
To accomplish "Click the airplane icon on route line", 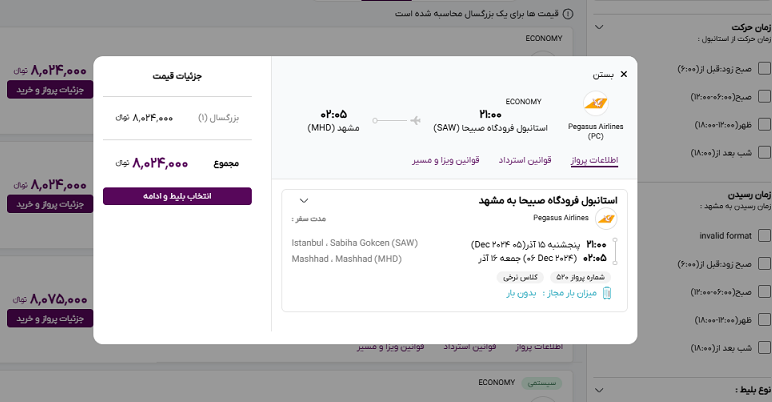I will pos(416,120).
